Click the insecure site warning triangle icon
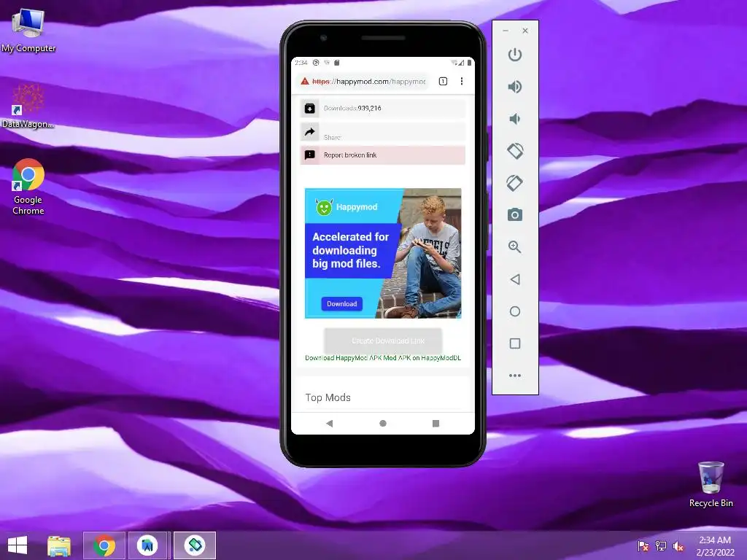747x560 pixels. (x=305, y=82)
